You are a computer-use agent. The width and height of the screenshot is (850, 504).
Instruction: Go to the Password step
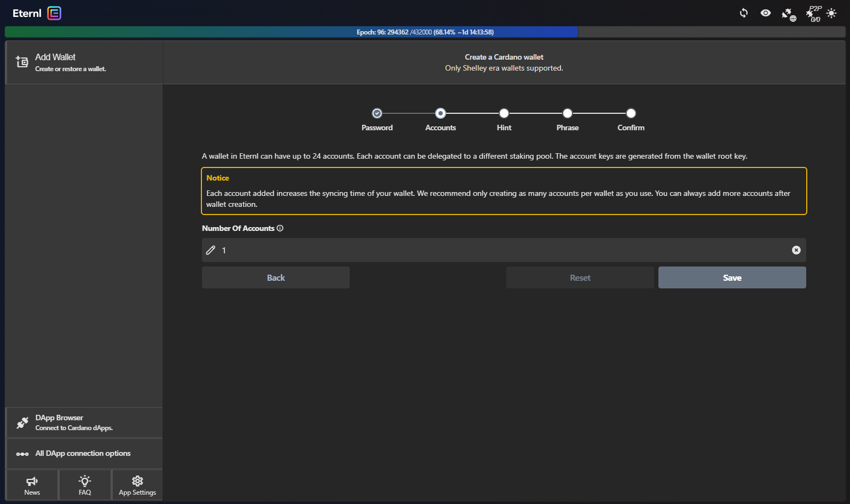(377, 113)
